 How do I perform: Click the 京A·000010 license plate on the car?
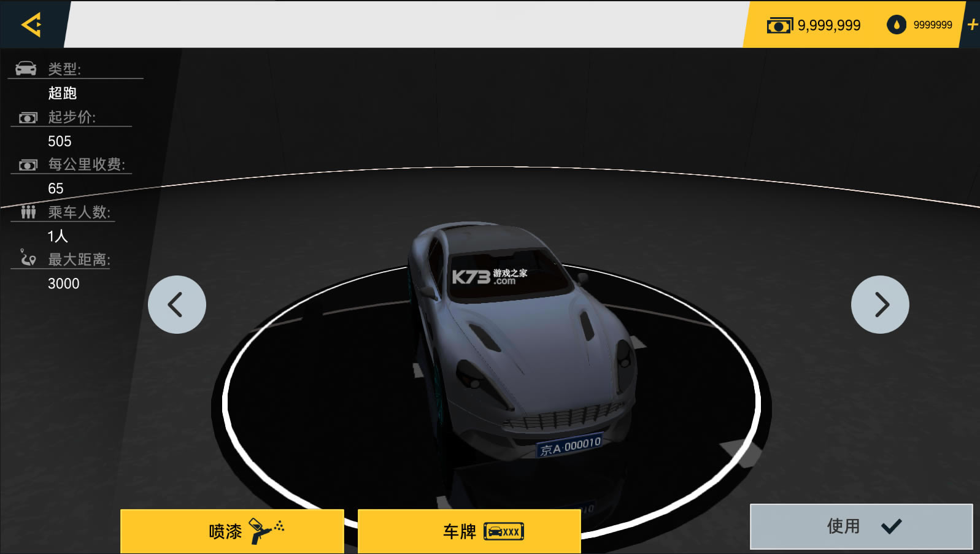pyautogui.click(x=570, y=445)
